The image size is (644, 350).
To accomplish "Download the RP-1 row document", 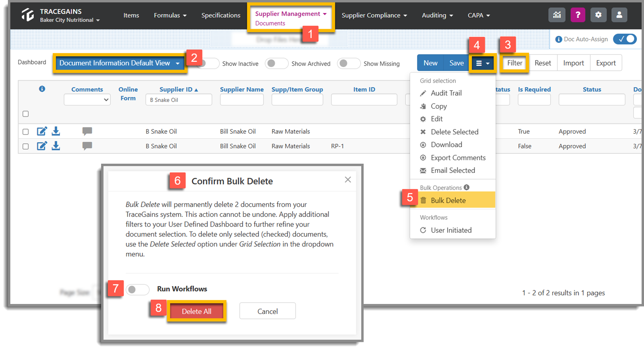I will pyautogui.click(x=56, y=146).
